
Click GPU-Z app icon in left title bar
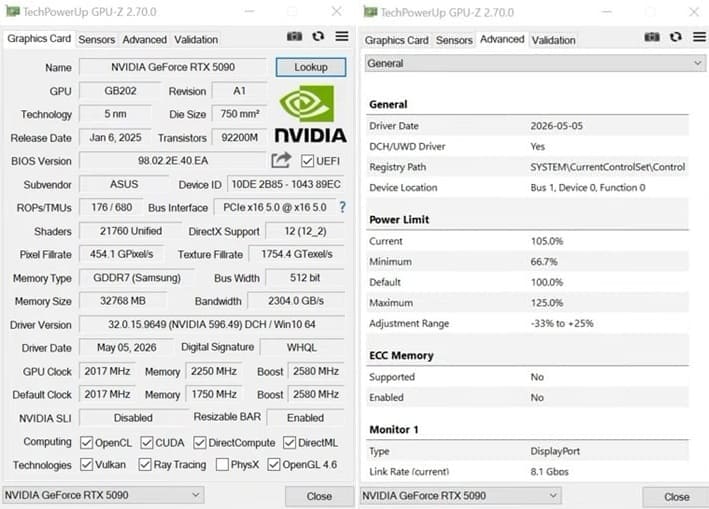12,11
